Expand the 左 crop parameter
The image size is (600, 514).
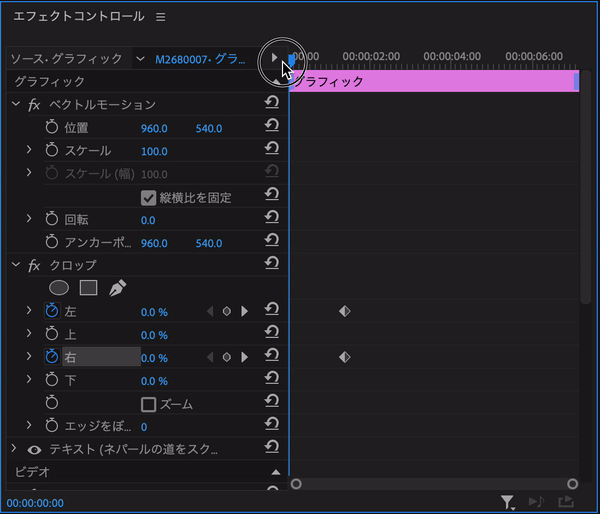pyautogui.click(x=29, y=310)
